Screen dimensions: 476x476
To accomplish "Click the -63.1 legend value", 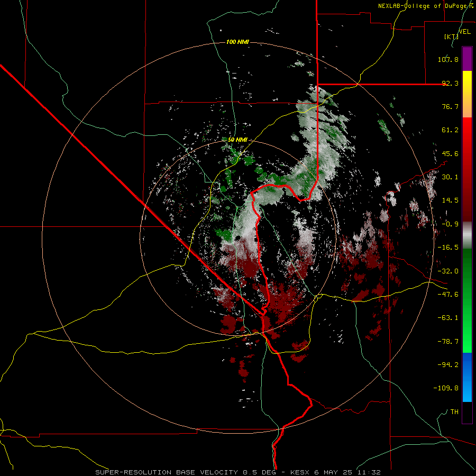I will (448, 318).
